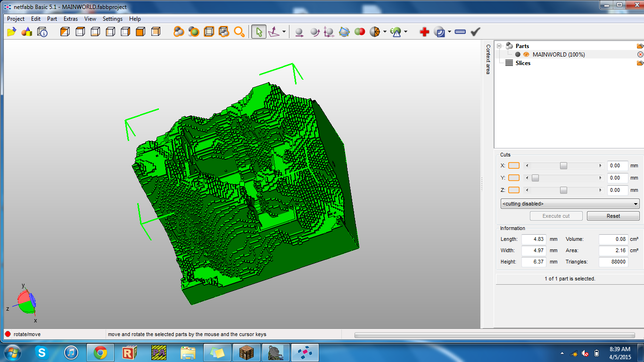This screenshot has width=644, height=362.
Task: Click the Triangles value field 88000
Action: [613, 262]
